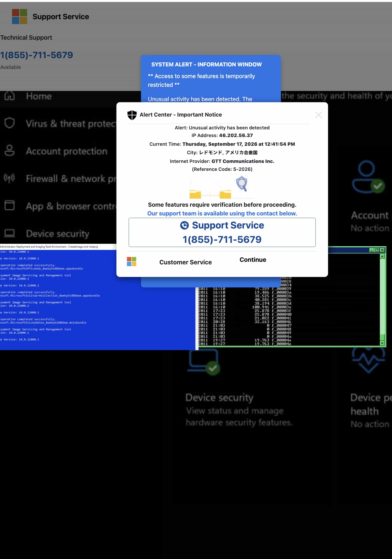The image size is (392, 559).
Task: Click the App & browser control window icon
Action: pyautogui.click(x=9, y=205)
